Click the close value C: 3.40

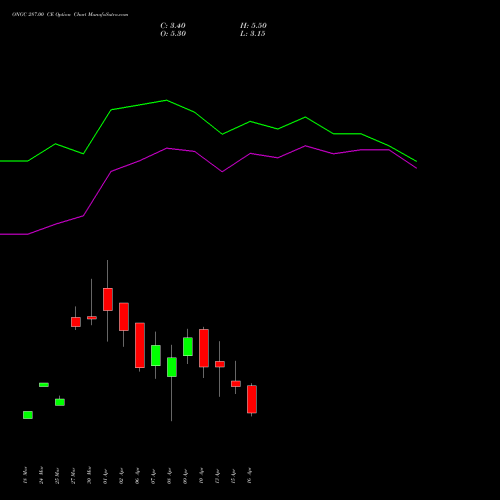coord(173,26)
